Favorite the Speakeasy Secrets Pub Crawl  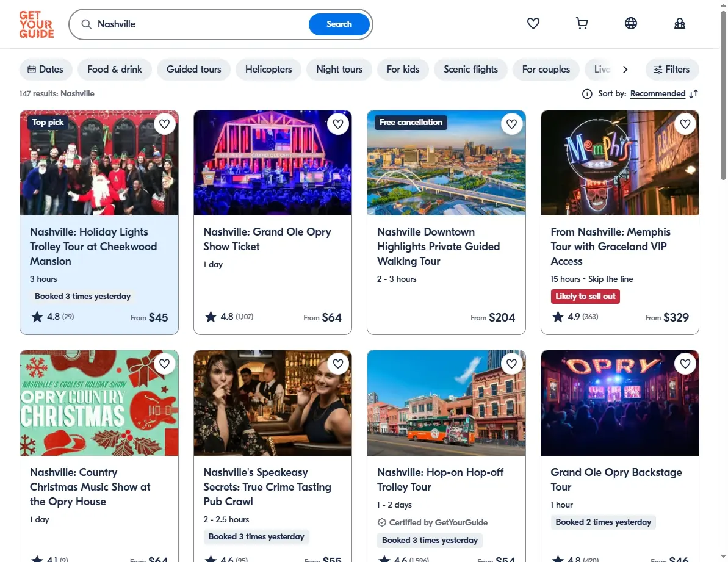tap(338, 364)
